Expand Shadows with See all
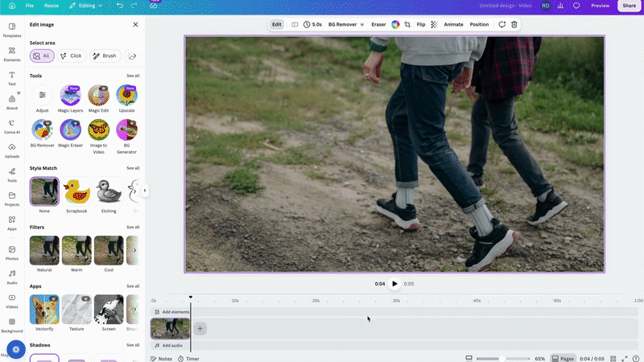644x362 pixels. [x=133, y=345]
